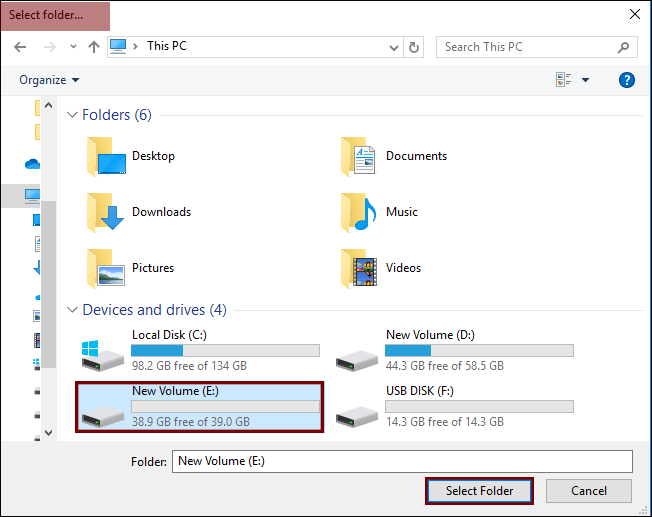Click the computer icon in the address bar

[118, 47]
